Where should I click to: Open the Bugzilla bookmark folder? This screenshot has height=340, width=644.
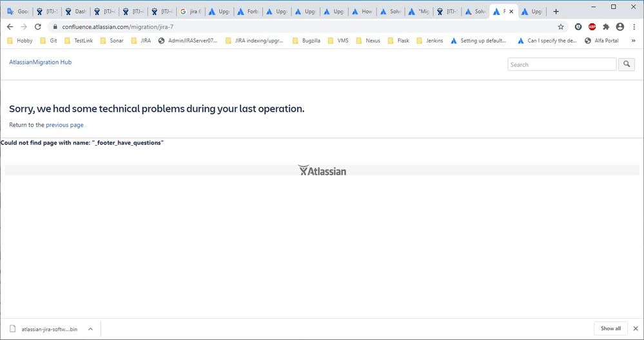306,41
